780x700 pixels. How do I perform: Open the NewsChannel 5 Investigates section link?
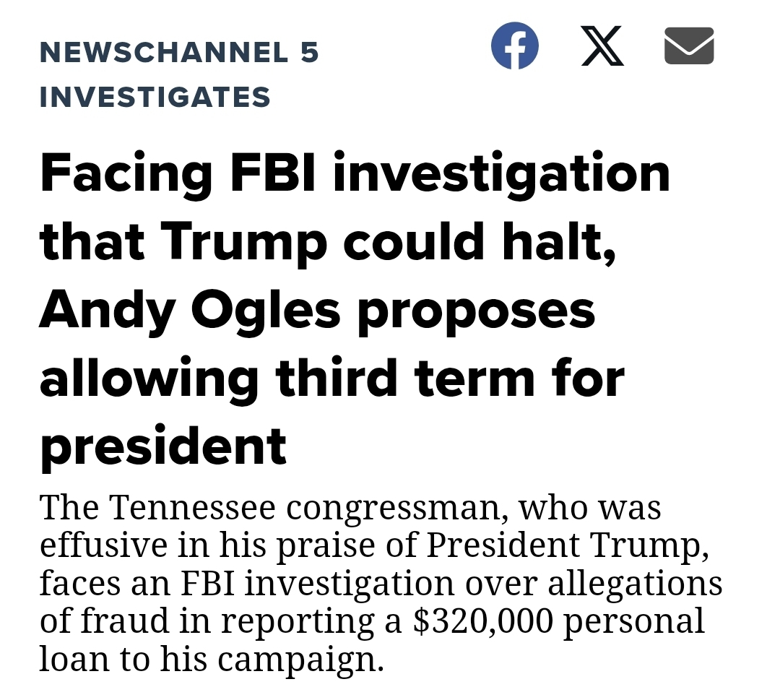point(179,53)
